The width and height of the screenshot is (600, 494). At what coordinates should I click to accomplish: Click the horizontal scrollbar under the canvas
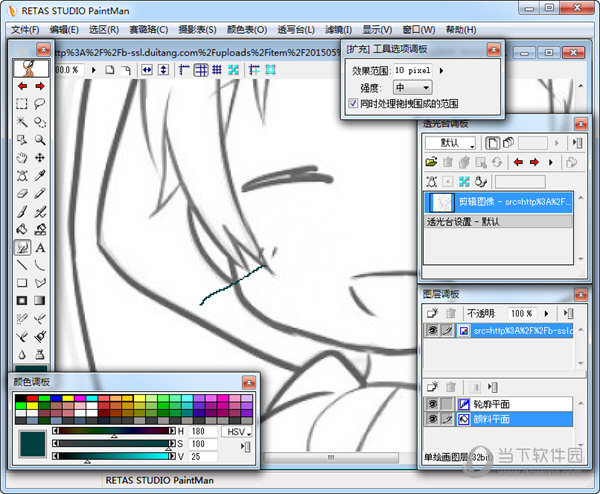[x=331, y=457]
